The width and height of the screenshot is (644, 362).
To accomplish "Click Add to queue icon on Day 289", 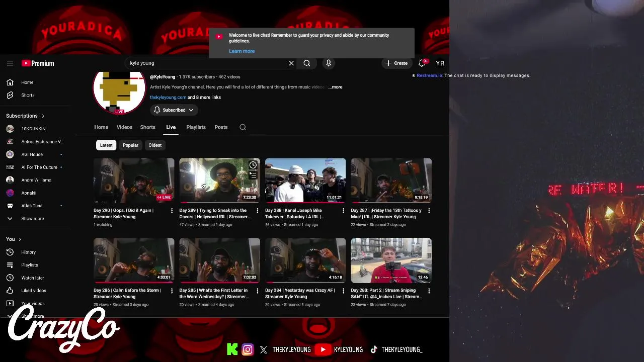I will pyautogui.click(x=253, y=175).
